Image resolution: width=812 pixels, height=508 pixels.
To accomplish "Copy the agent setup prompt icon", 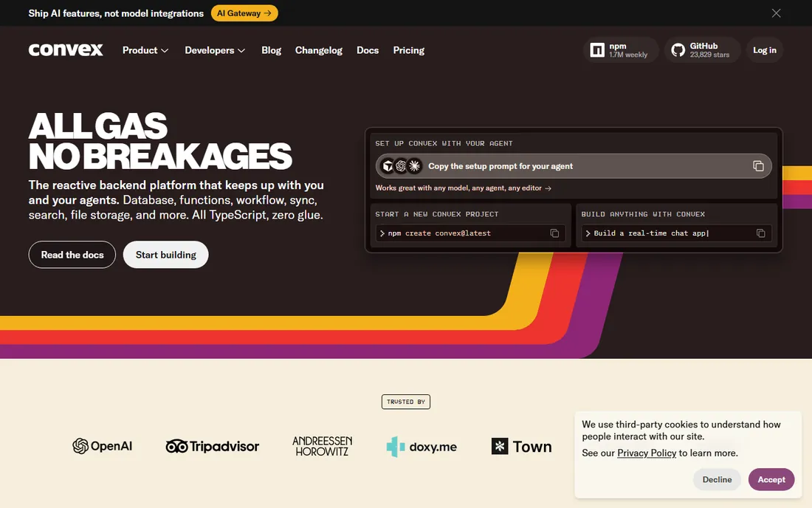I will click(x=758, y=165).
